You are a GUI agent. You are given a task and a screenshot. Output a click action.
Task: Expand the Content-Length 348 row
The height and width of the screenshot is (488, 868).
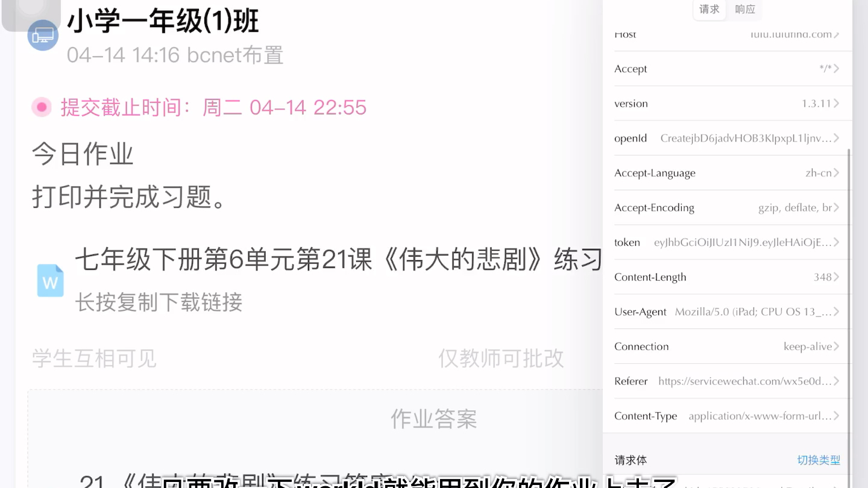727,277
